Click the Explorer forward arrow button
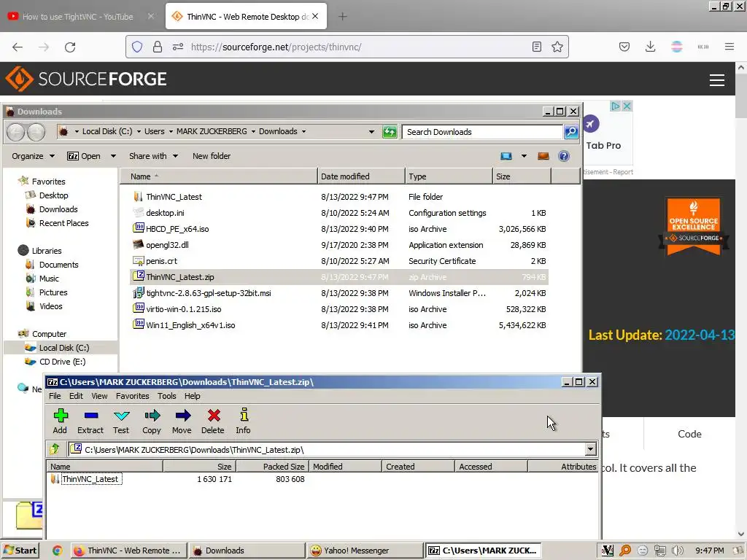 tap(36, 132)
